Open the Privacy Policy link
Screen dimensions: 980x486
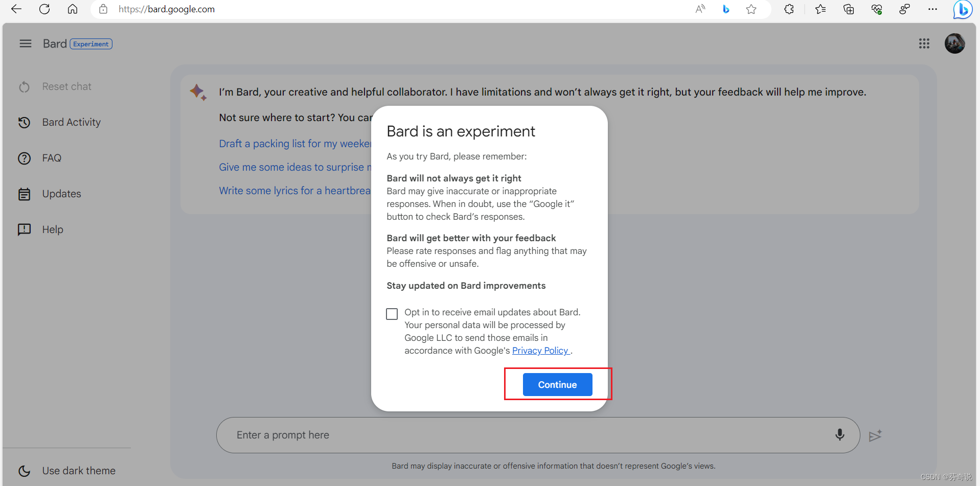pyautogui.click(x=540, y=351)
